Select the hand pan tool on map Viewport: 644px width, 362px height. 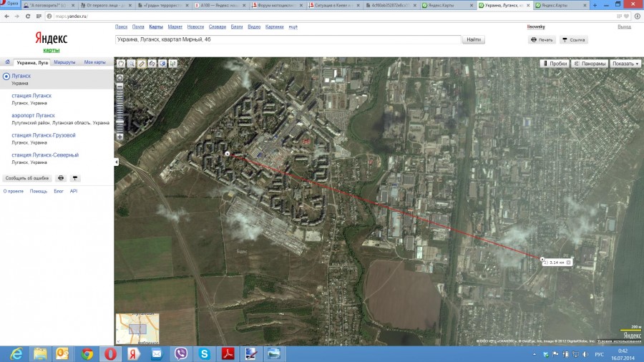[x=121, y=64]
